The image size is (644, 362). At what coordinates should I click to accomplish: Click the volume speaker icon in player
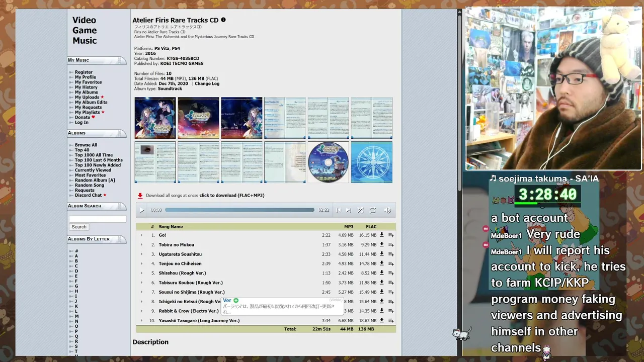(x=387, y=210)
